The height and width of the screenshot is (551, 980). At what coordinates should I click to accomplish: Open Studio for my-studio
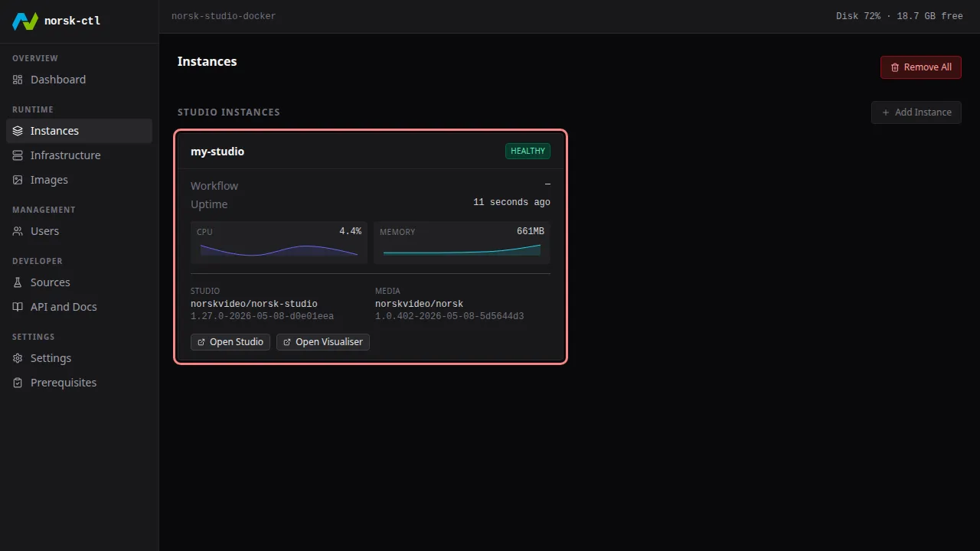pos(230,342)
